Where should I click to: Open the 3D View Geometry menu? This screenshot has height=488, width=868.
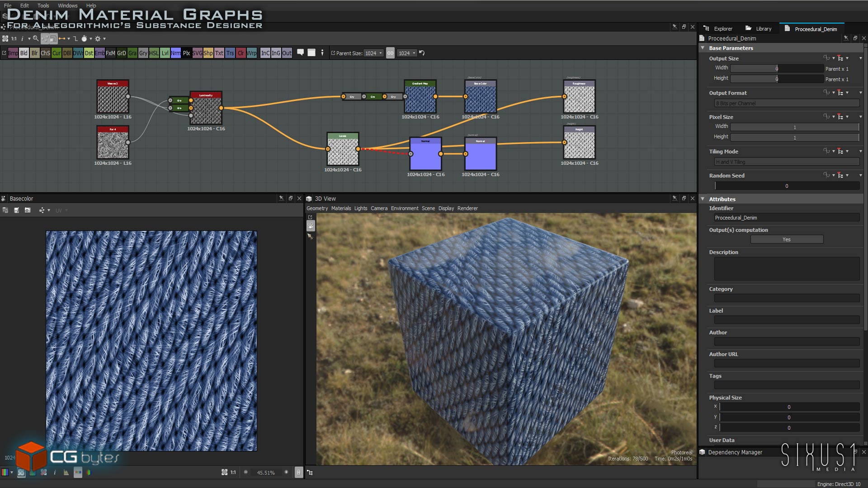click(317, 208)
